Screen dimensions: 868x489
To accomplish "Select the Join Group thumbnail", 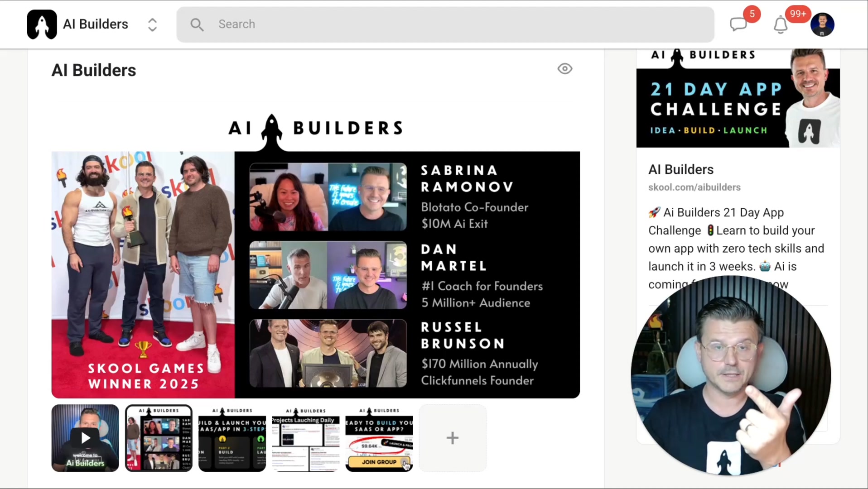I will [x=379, y=438].
